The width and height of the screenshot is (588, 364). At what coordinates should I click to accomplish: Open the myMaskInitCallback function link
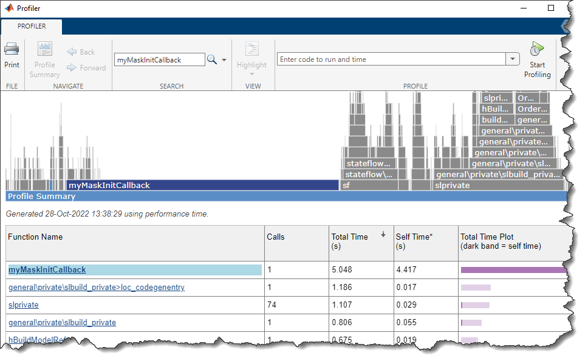coord(47,270)
